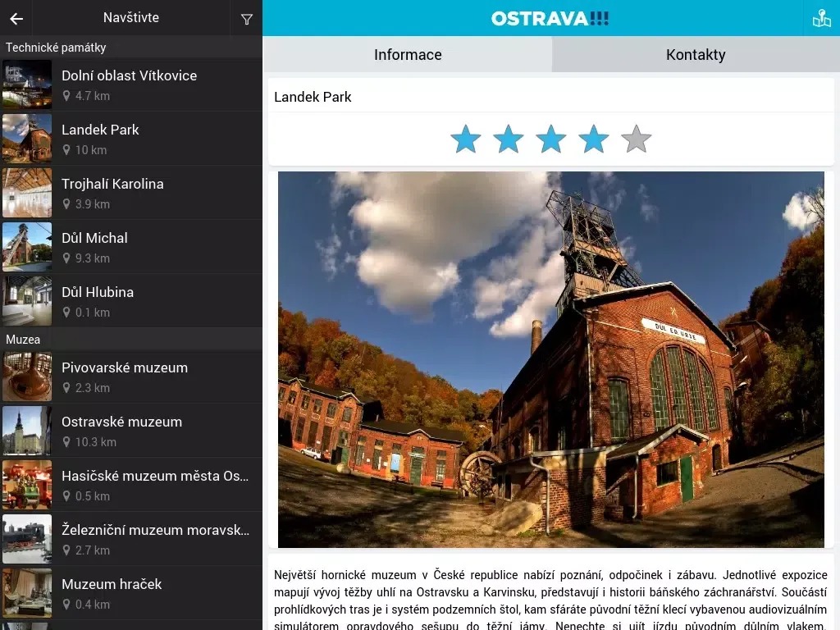Select the fifth gray rating star
The image size is (840, 630).
point(637,139)
